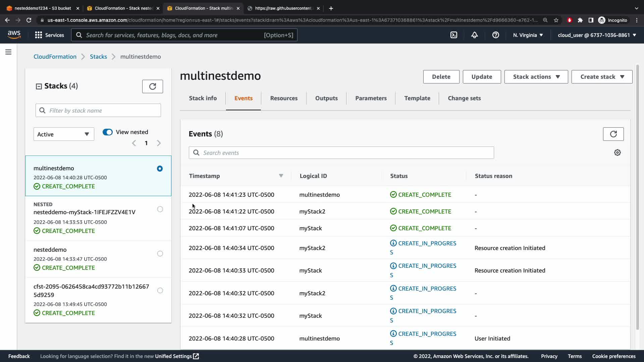The image size is (644, 362).
Task: Expand the Create stack dropdown
Action: coord(602,77)
